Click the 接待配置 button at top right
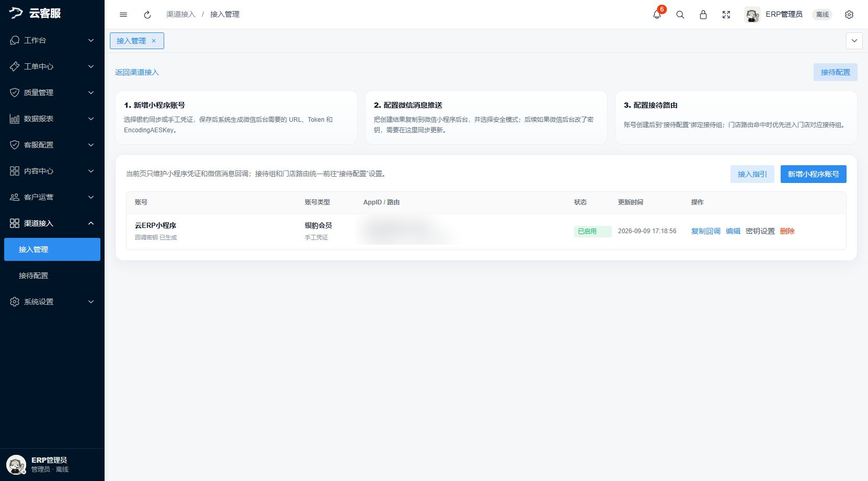The height and width of the screenshot is (481, 868). (836, 72)
